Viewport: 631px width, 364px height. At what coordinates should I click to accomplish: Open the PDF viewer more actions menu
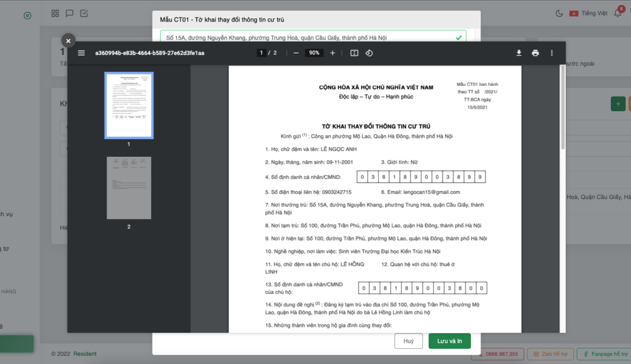tap(552, 53)
